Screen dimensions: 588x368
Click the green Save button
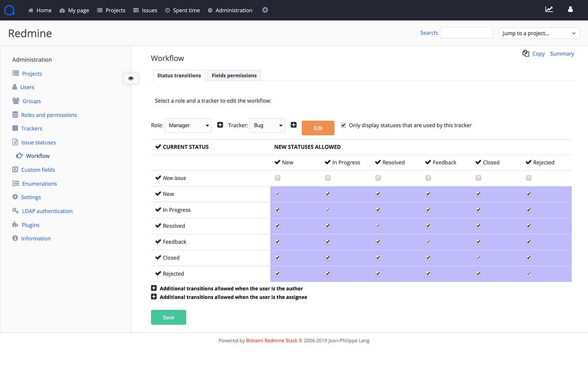coord(169,317)
